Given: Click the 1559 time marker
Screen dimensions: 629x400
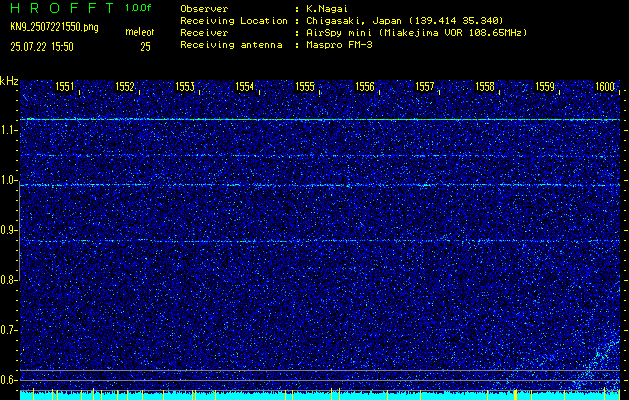Looking at the screenshot, I should click(545, 87).
